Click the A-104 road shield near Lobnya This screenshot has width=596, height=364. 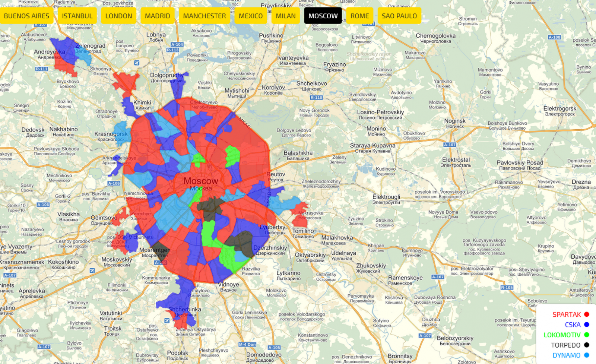tap(177, 44)
